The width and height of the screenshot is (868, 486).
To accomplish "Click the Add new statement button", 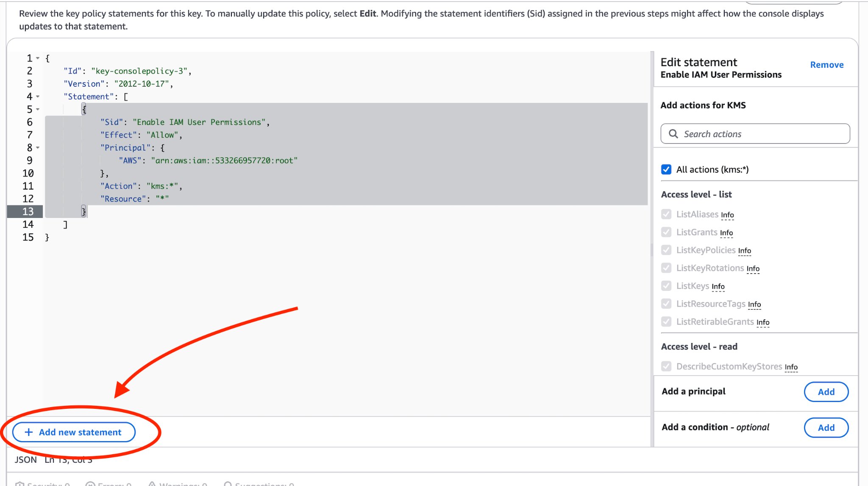I will click(x=74, y=432).
